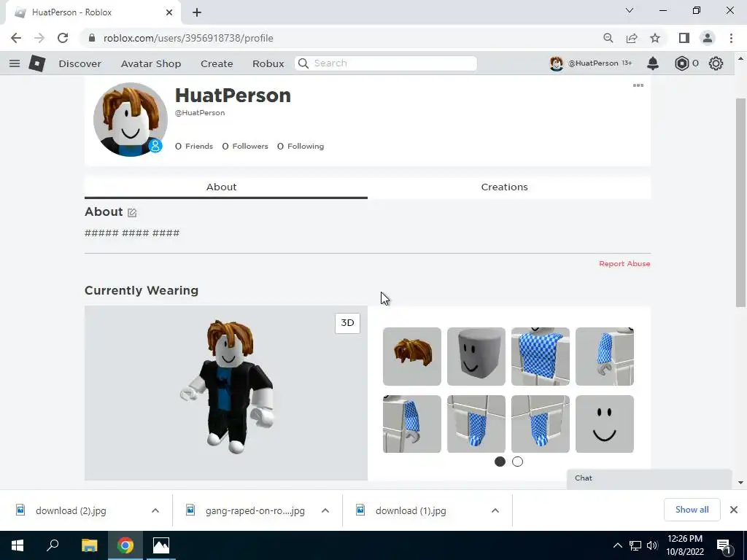
Task: View the 0 Friends list
Action: pyautogui.click(x=194, y=146)
